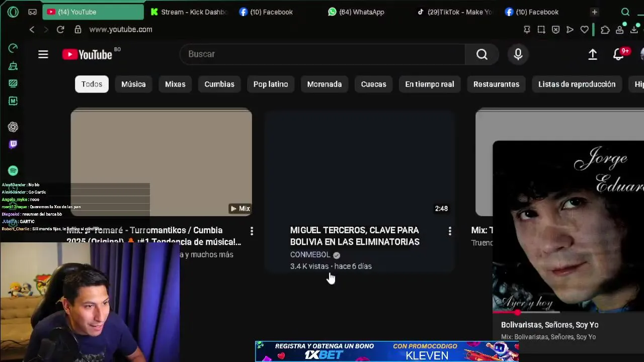Open the Tomaré - Turromantikos mix title

pos(154,236)
